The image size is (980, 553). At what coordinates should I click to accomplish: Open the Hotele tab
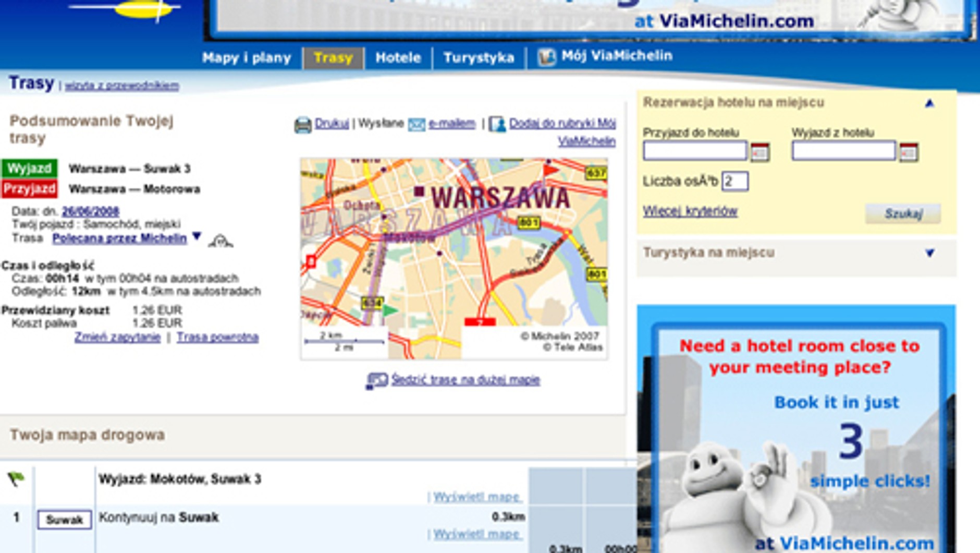[398, 57]
